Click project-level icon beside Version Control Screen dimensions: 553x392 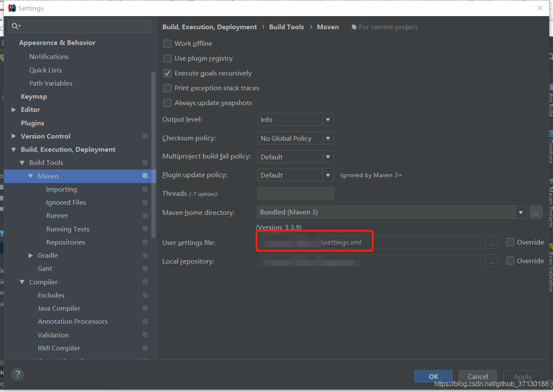click(145, 136)
